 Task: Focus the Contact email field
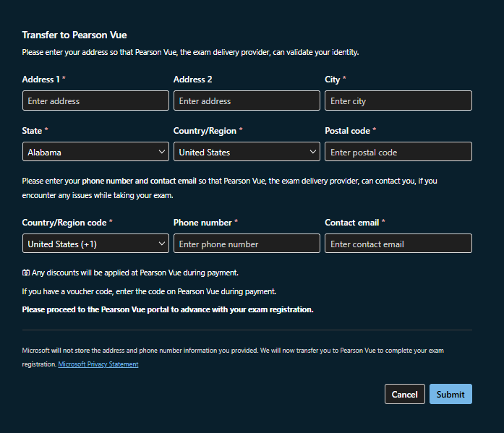click(398, 244)
